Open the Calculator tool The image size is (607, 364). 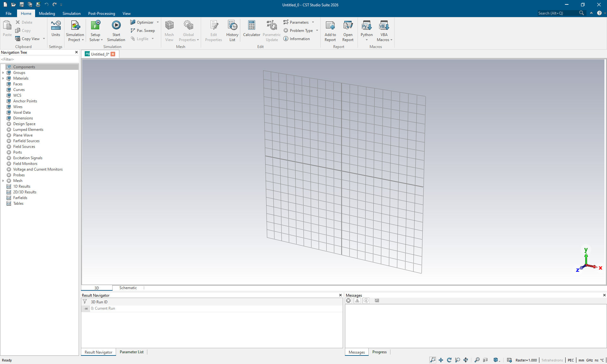251,30
